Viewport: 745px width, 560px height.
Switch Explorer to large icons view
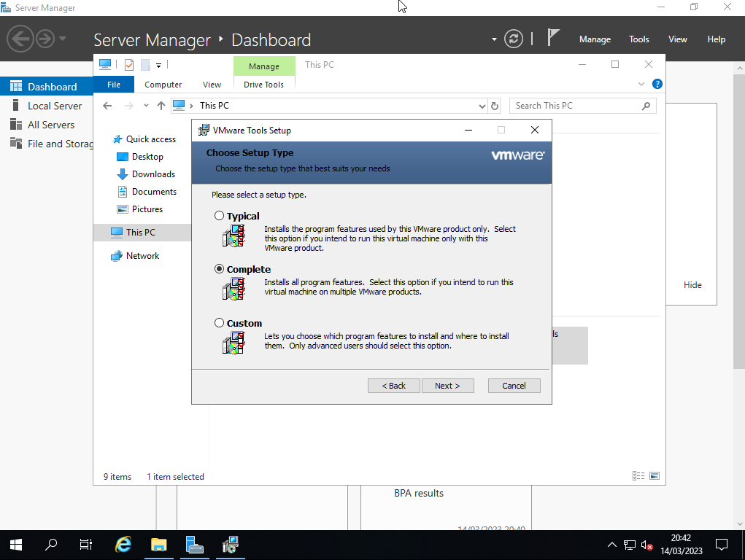[x=655, y=476]
